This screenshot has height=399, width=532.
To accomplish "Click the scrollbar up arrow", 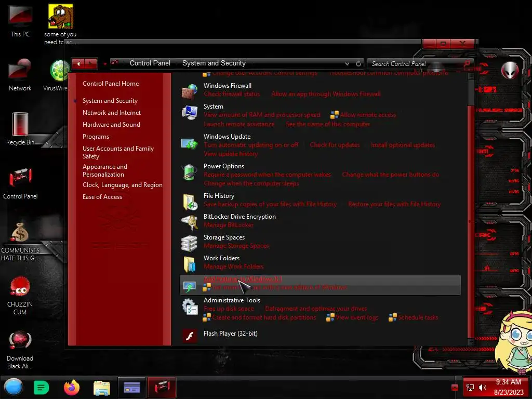I will pos(471,76).
